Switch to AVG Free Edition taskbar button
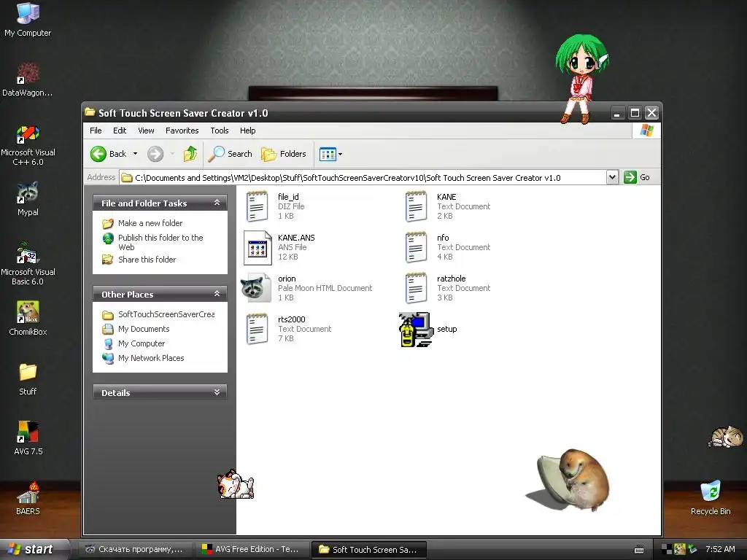Screen dimensions: 747x560 (252, 549)
